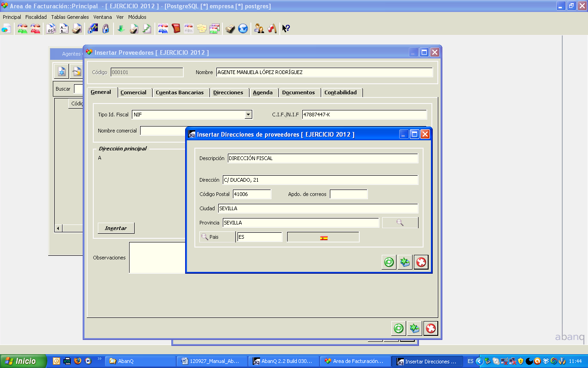The image size is (588, 368).
Task: Open the green people toolbar icon
Action: [x=23, y=29]
